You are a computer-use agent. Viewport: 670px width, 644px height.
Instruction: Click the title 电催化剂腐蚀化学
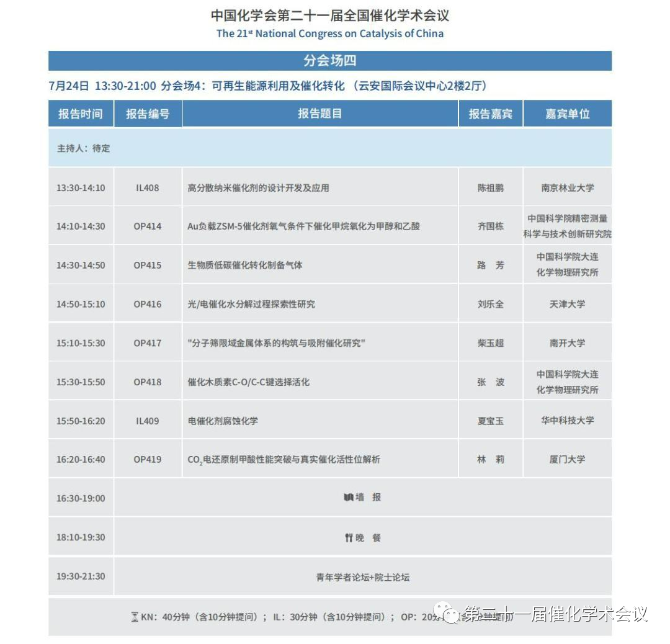coord(223,421)
